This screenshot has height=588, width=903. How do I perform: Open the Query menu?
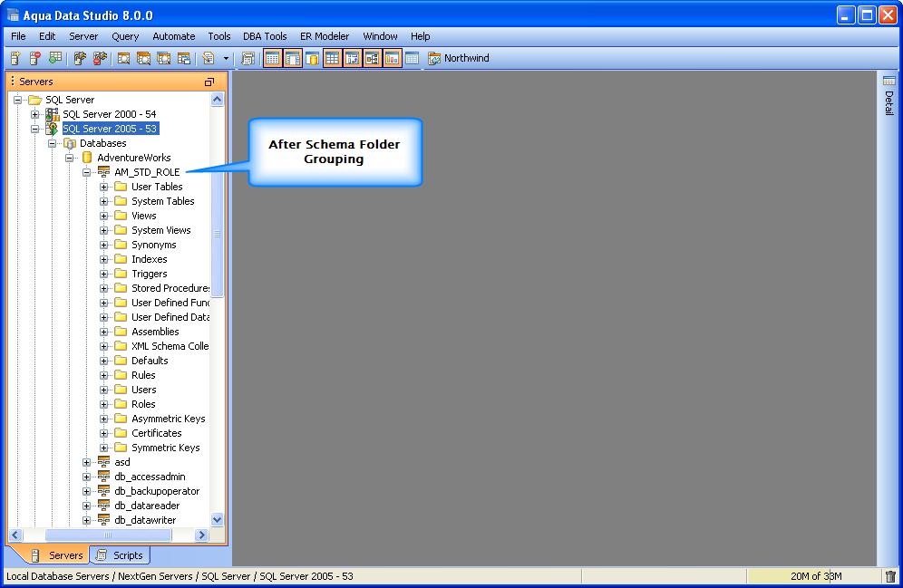coord(125,36)
